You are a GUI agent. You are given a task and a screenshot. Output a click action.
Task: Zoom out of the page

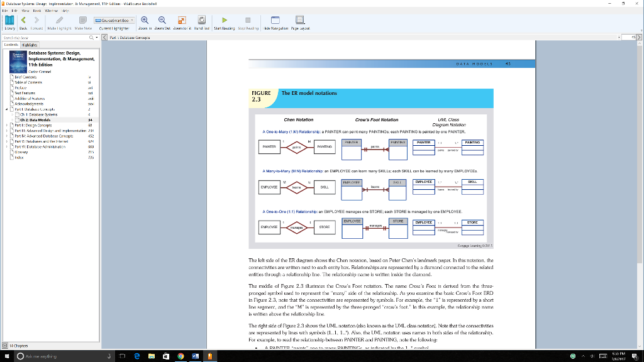(x=162, y=21)
